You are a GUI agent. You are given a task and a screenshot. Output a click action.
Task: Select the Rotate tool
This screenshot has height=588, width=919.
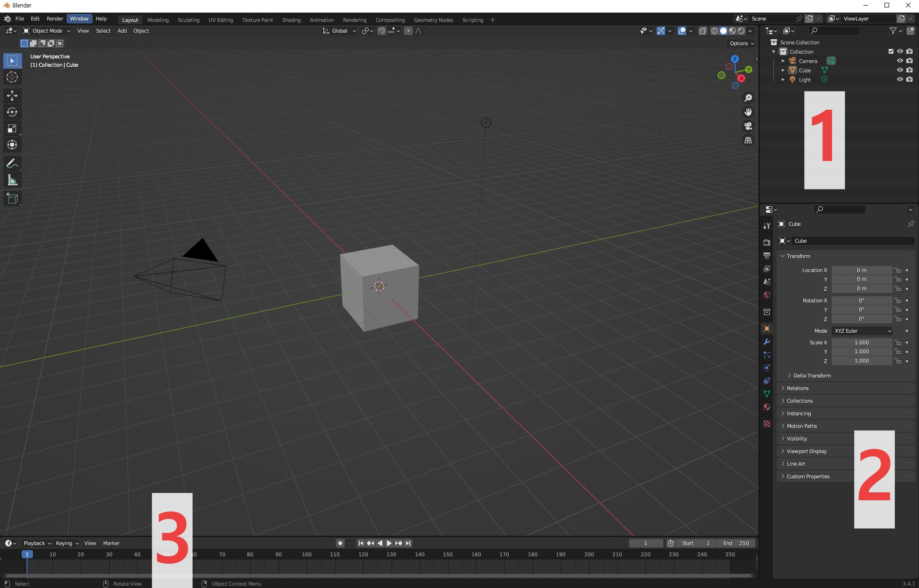pyautogui.click(x=12, y=112)
